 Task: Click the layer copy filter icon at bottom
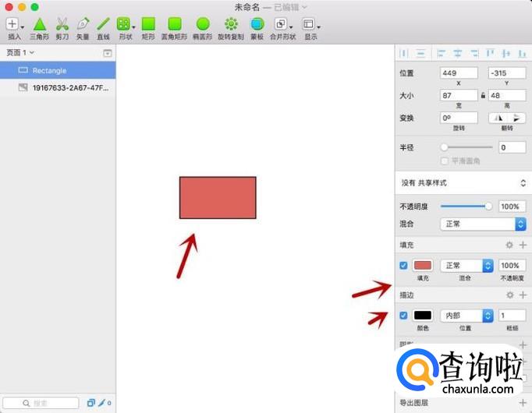pyautogui.click(x=90, y=403)
